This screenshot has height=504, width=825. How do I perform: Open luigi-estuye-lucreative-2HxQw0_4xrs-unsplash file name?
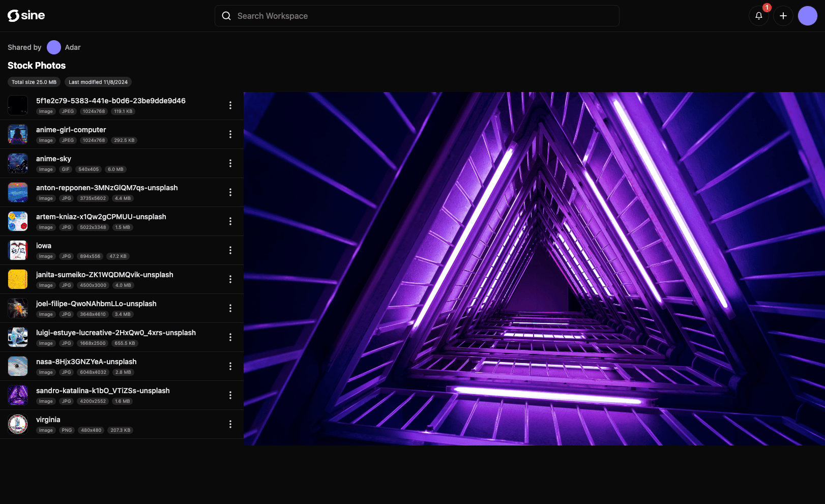116,333
